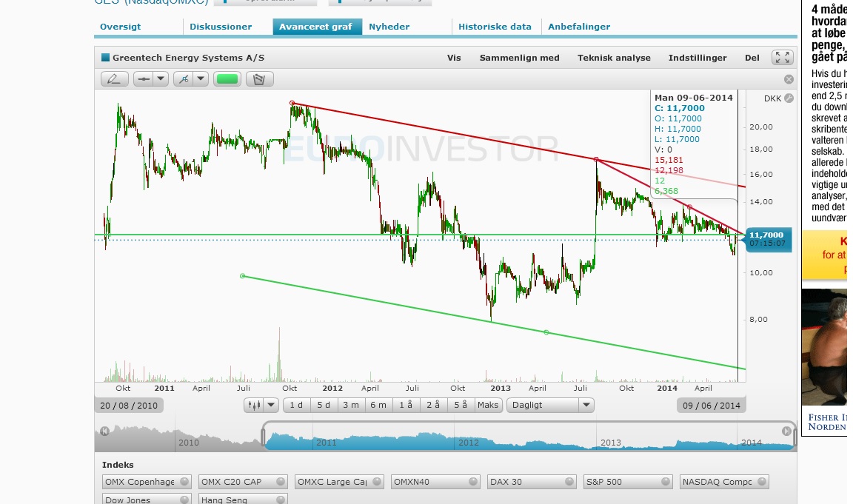Set the time range to 5 d
Screen dimensions: 853x504
324,405
